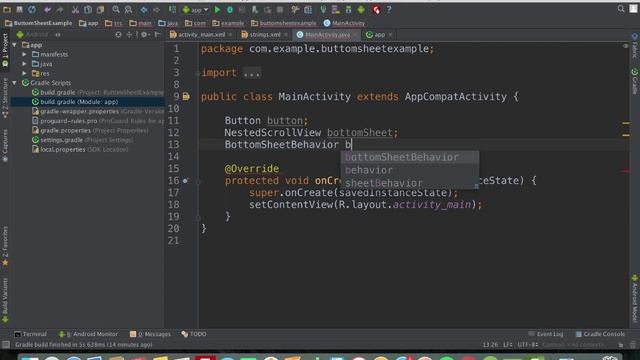640x360 pixels.
Task: Open the Event Log panel
Action: [546, 334]
